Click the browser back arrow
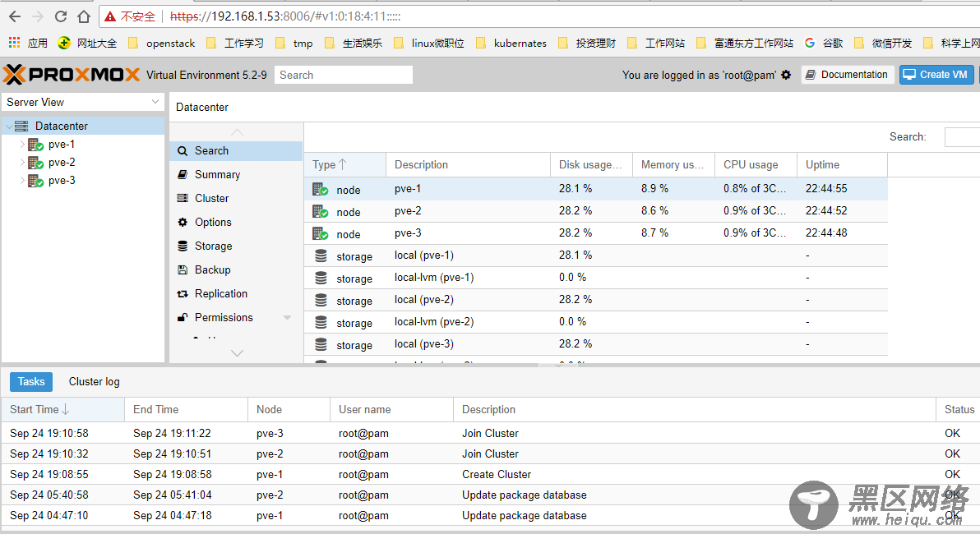The width and height of the screenshot is (980, 534). coord(15,16)
